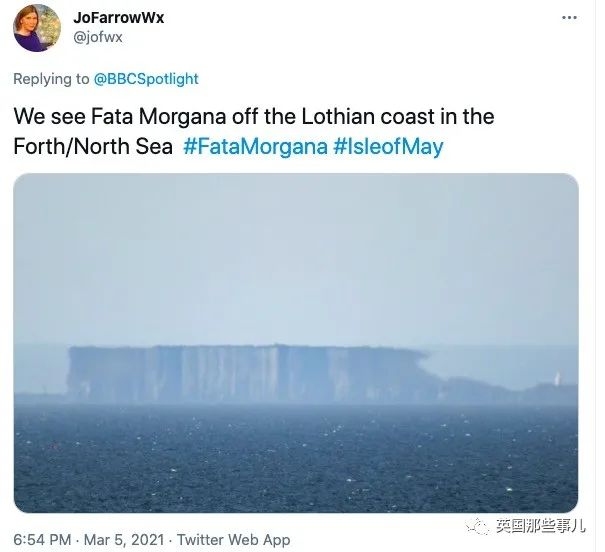Click the 6:54 PM timestamp

(x=42, y=540)
